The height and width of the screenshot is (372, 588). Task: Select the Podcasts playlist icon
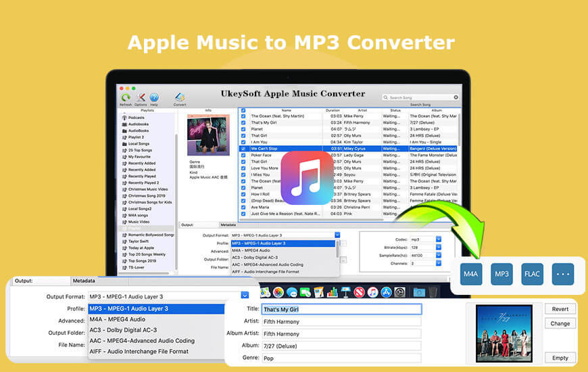click(124, 118)
